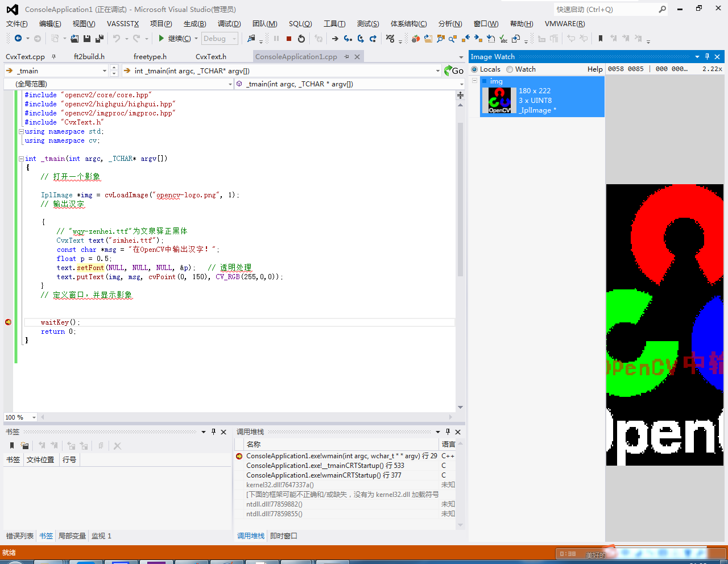Image resolution: width=728 pixels, height=564 pixels.
Task: Collapse the _tmain function outline
Action: [x=21, y=159]
